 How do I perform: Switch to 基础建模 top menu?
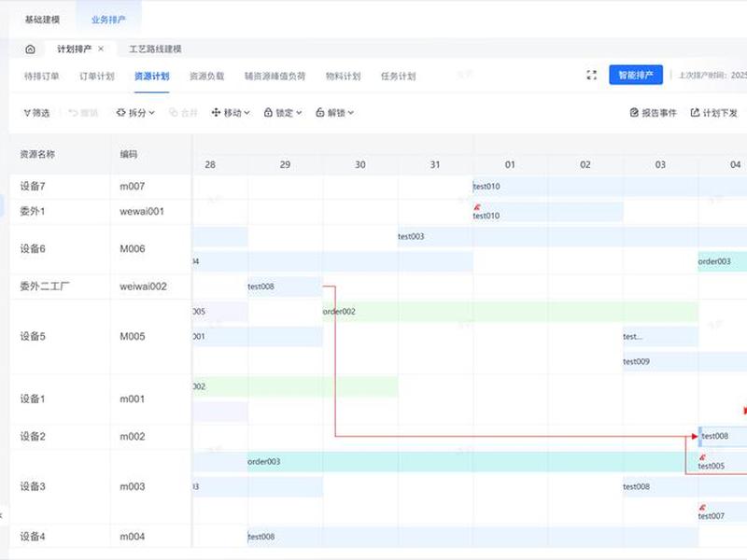(x=42, y=20)
